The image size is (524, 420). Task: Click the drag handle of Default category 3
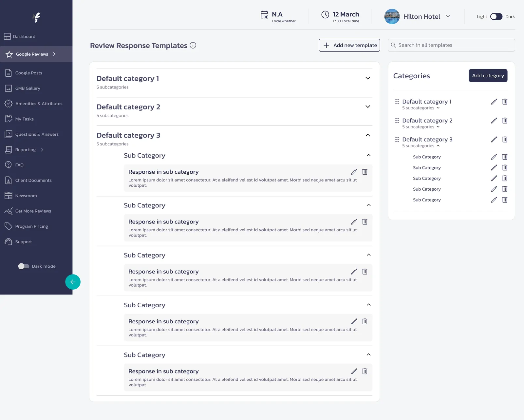tap(397, 140)
